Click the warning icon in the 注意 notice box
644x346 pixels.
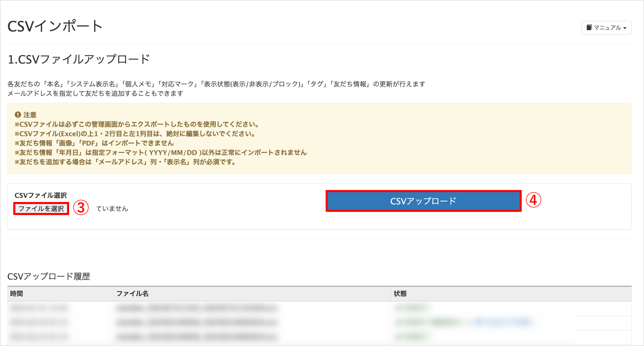tap(18, 115)
